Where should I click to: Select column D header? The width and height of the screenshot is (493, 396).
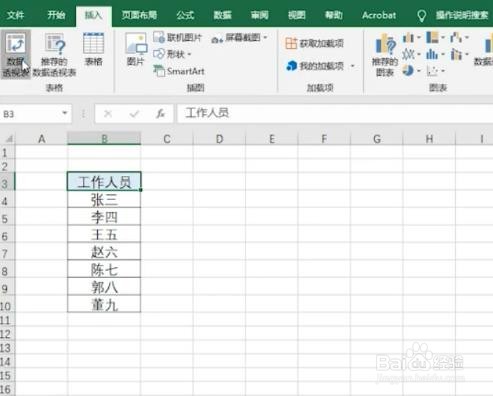(219, 138)
